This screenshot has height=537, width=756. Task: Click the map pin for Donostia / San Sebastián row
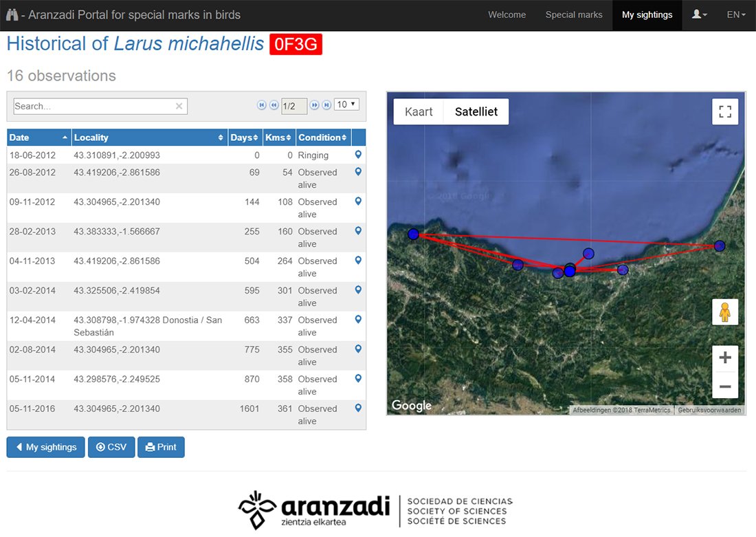pos(358,320)
